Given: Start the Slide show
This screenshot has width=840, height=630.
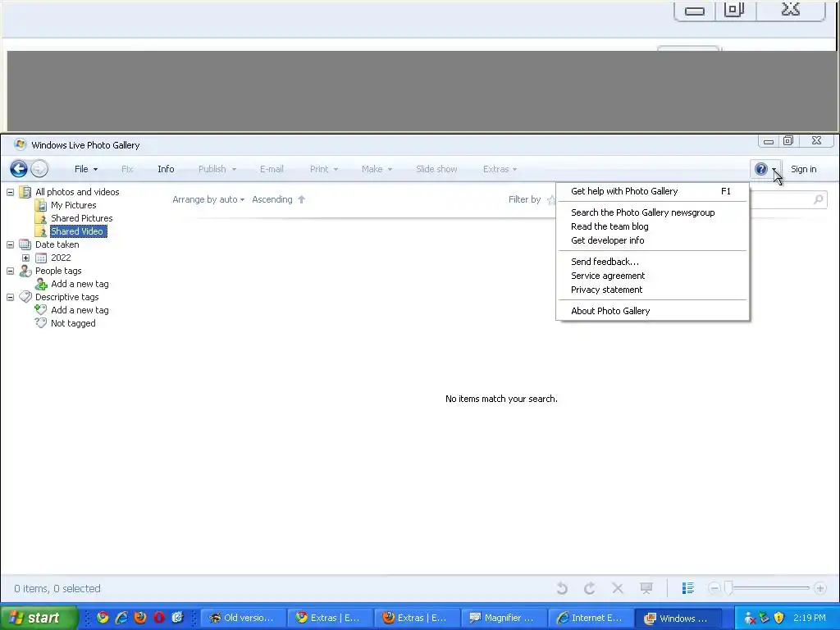Looking at the screenshot, I should 436,169.
